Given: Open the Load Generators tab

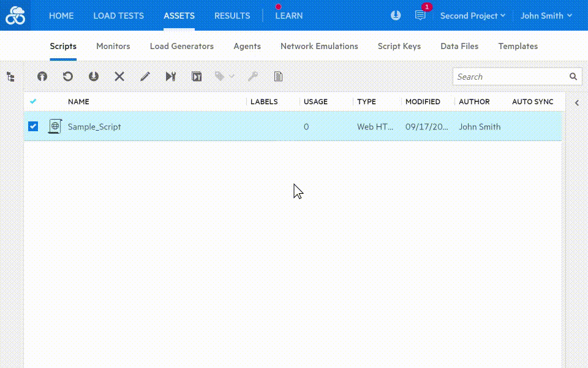Looking at the screenshot, I should (182, 46).
